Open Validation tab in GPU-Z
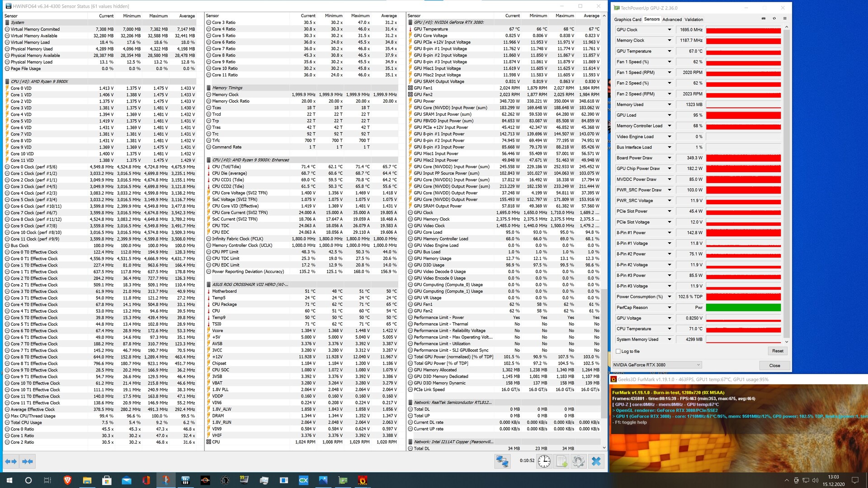The height and width of the screenshot is (488, 868). click(693, 19)
